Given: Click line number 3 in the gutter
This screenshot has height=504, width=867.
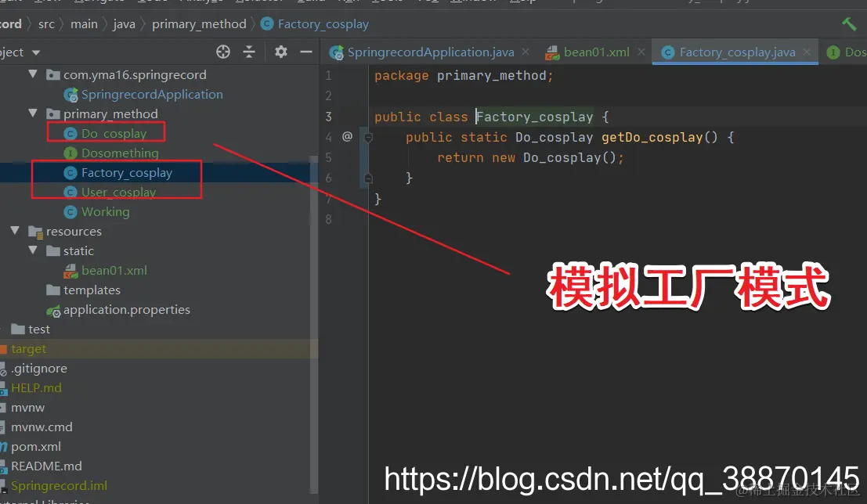Looking at the screenshot, I should tap(328, 117).
